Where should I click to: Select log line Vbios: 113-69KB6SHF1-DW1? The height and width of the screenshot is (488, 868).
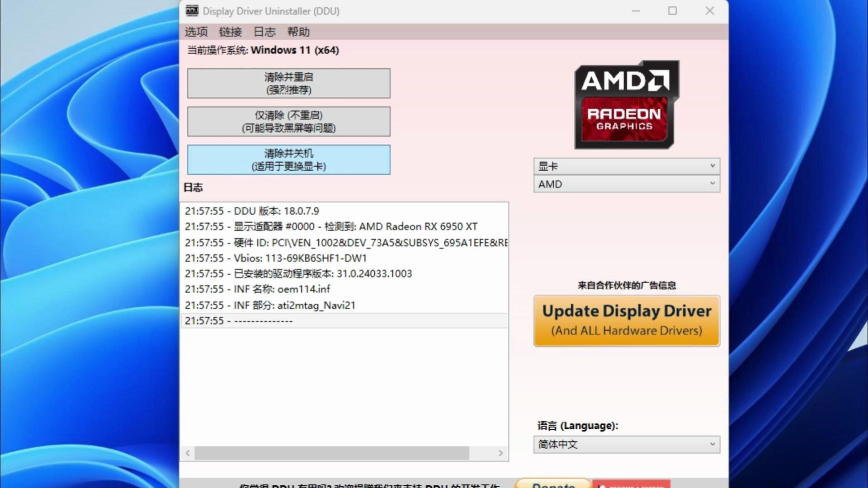pos(344,258)
